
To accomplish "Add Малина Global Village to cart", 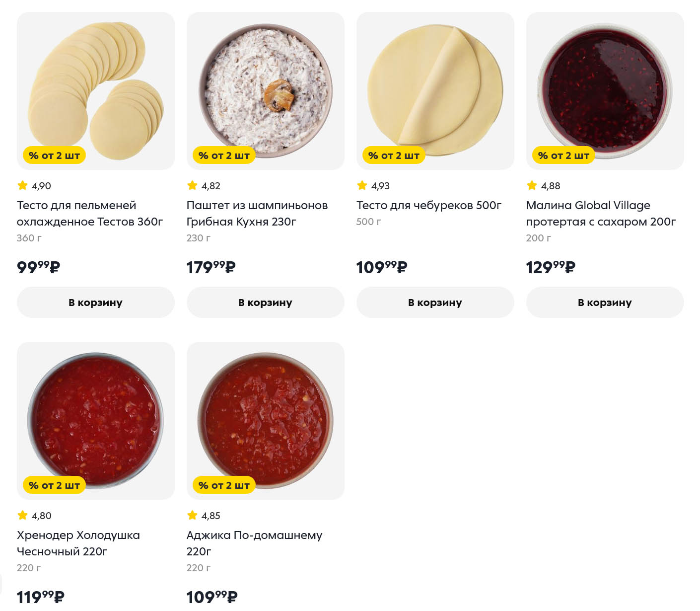I will [605, 303].
